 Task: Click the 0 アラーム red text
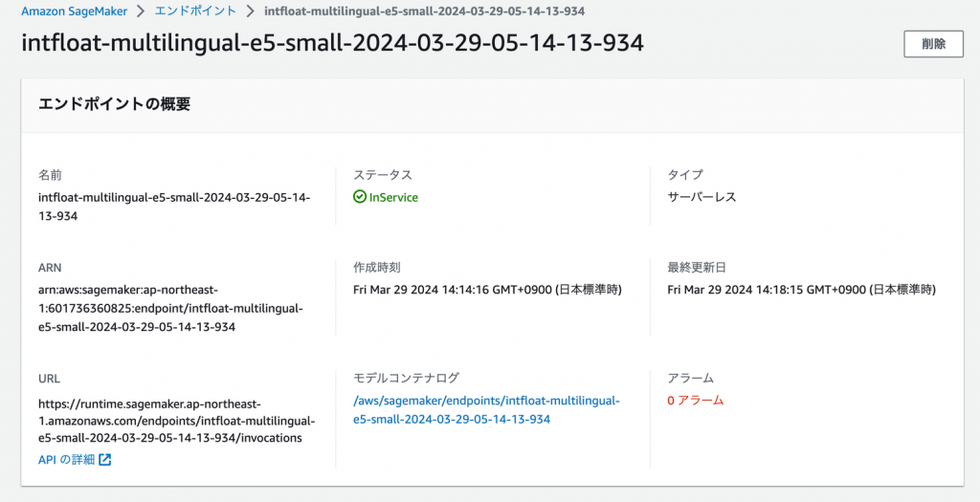[696, 401]
